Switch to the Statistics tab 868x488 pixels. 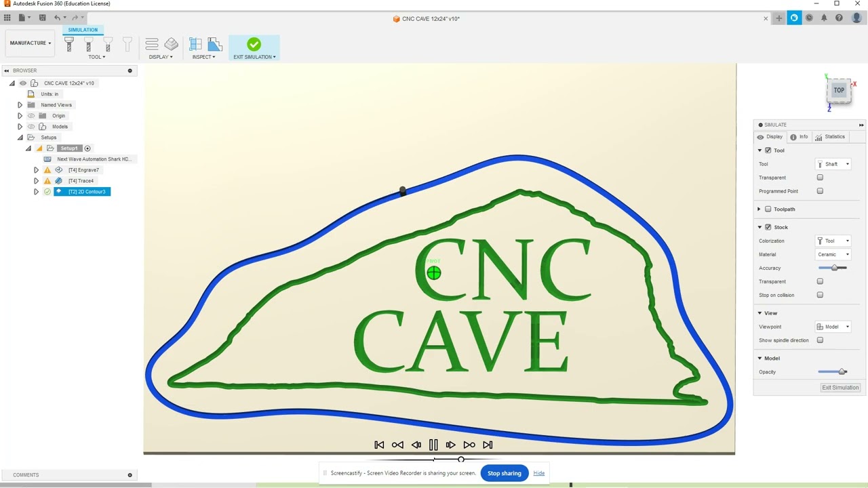point(830,137)
